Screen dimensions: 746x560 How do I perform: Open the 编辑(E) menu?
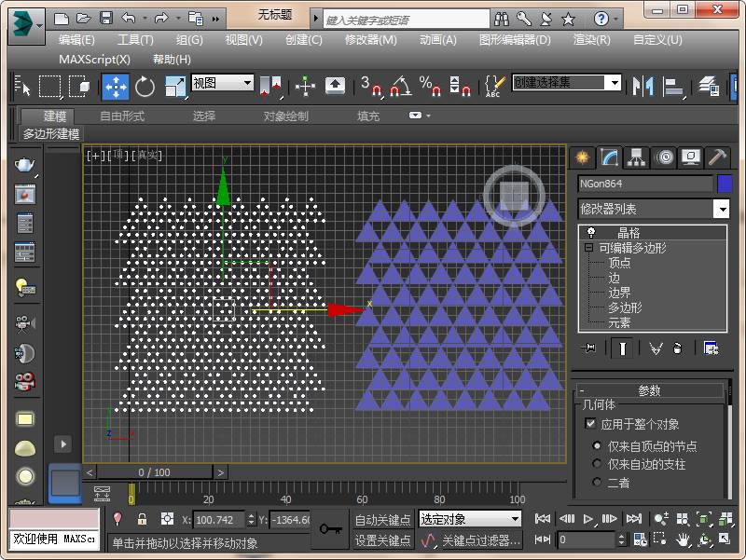coord(76,40)
